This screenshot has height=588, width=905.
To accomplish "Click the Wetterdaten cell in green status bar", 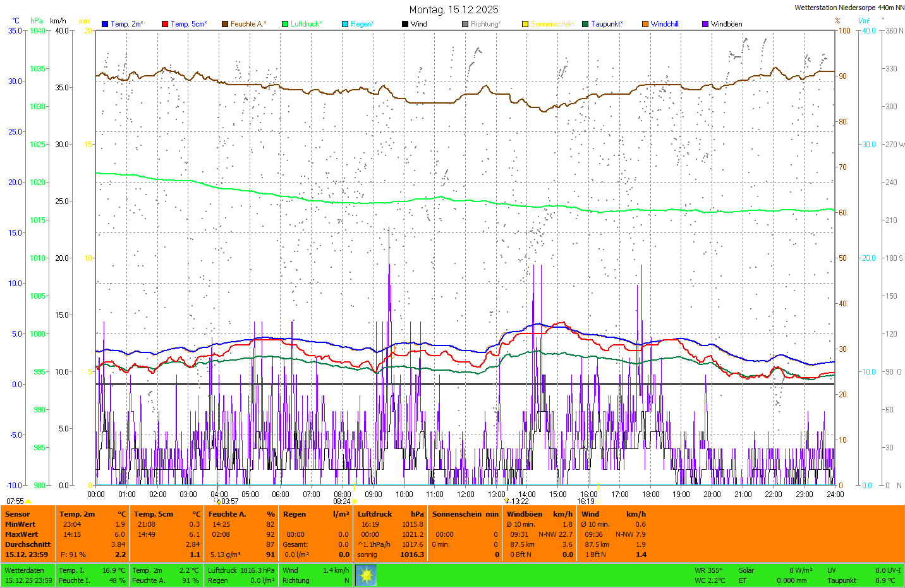I will pyautogui.click(x=24, y=570).
